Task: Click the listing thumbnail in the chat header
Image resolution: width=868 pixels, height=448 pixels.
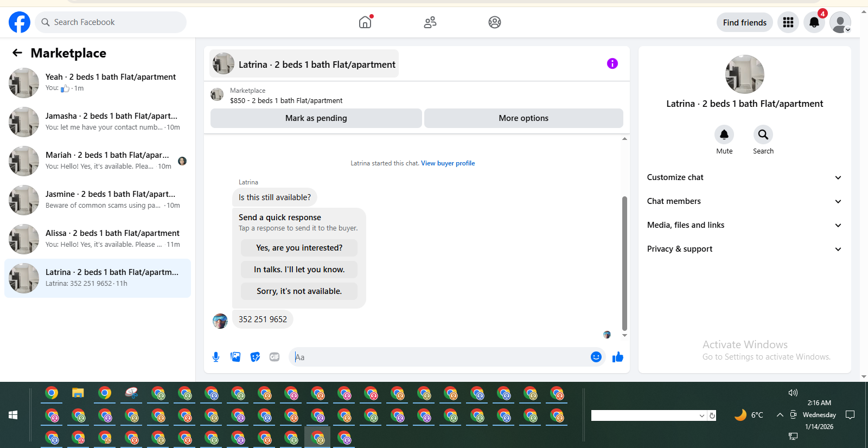Action: click(224, 63)
